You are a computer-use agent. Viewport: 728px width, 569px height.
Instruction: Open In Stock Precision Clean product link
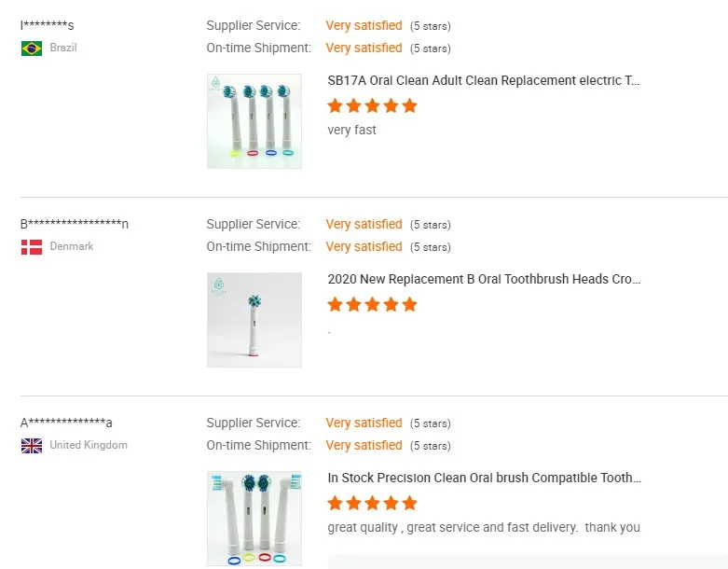484,479
